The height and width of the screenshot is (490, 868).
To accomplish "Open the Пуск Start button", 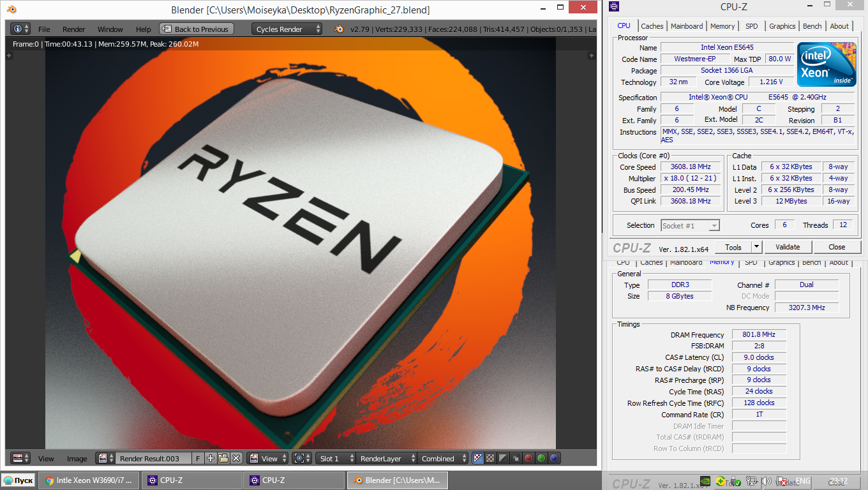I will click(x=19, y=480).
